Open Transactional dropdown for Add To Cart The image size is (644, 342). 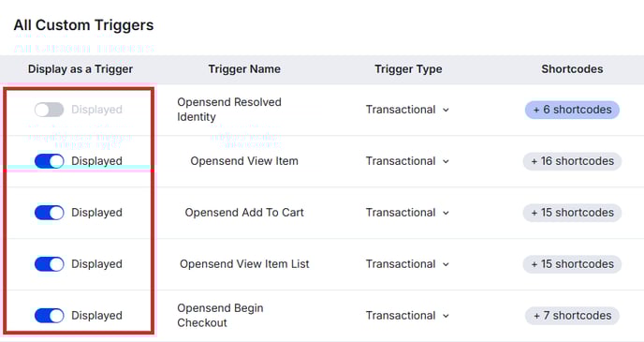[x=407, y=213]
